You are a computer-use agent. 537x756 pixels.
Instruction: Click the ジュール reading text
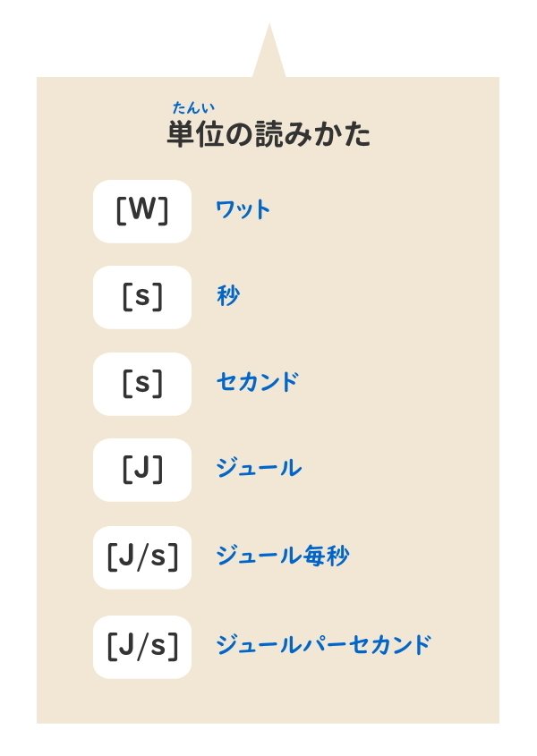(259, 468)
